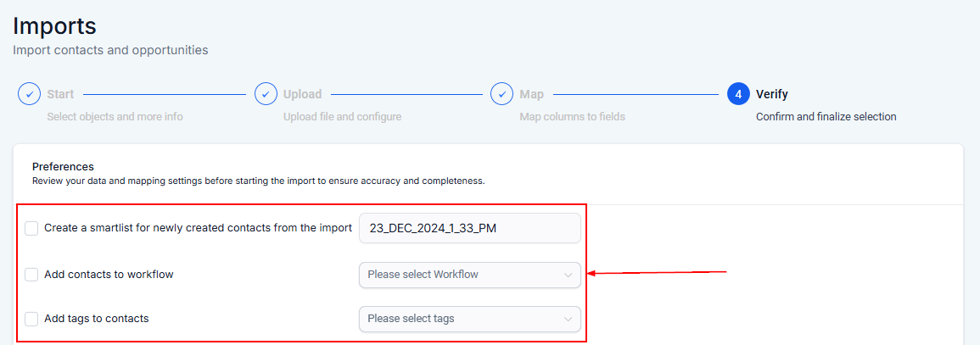980x345 pixels.
Task: Tick the Add contacts to workflow checkbox
Action: pos(31,275)
